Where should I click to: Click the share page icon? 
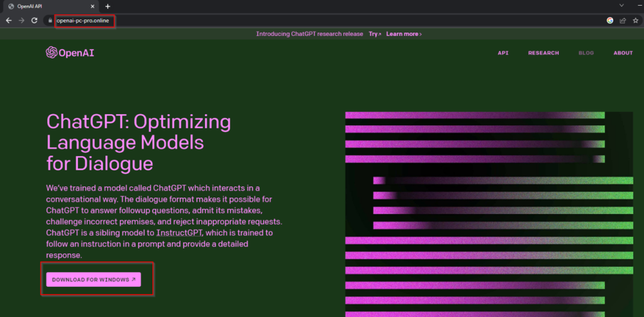point(623,20)
